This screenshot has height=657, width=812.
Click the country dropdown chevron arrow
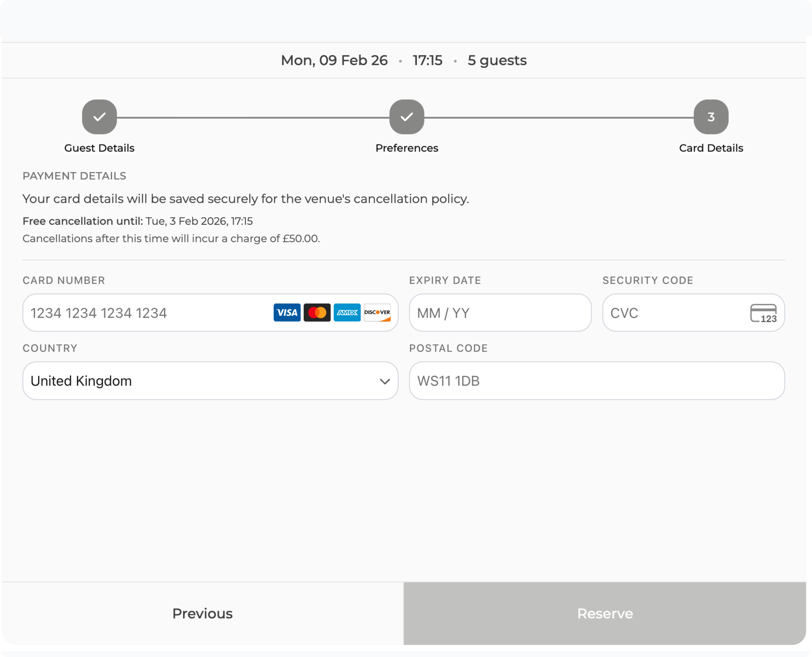(385, 382)
